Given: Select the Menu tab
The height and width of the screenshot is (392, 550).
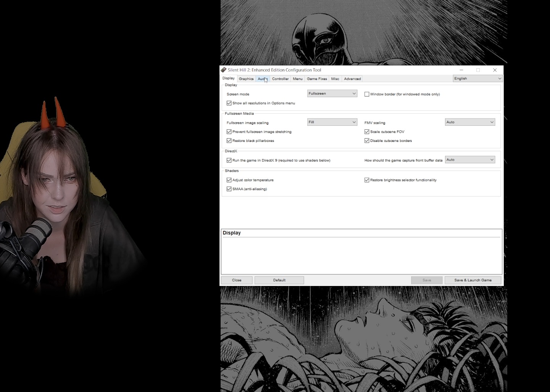Looking at the screenshot, I should (x=298, y=79).
